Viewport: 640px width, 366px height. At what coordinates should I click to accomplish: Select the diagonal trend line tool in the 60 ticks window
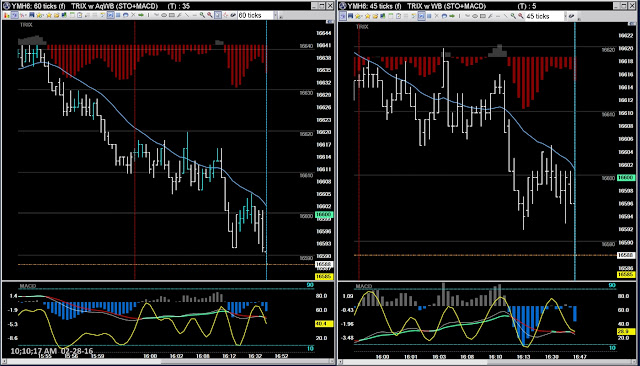[187, 15]
